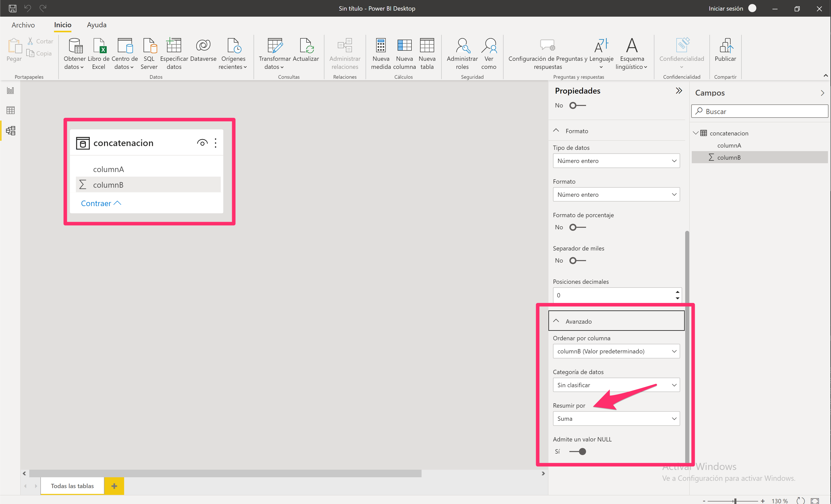The height and width of the screenshot is (504, 831).
Task: Click Ver como icon
Action: pyautogui.click(x=489, y=54)
